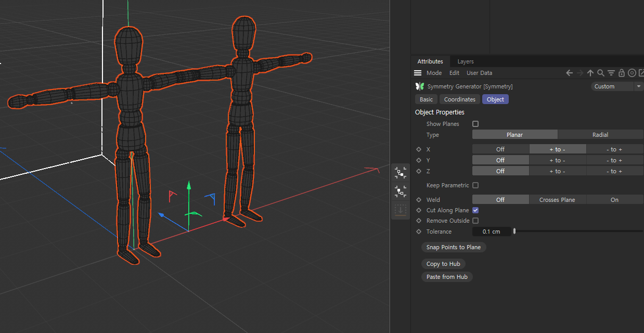
Task: Open the Edit menu
Action: coord(454,73)
